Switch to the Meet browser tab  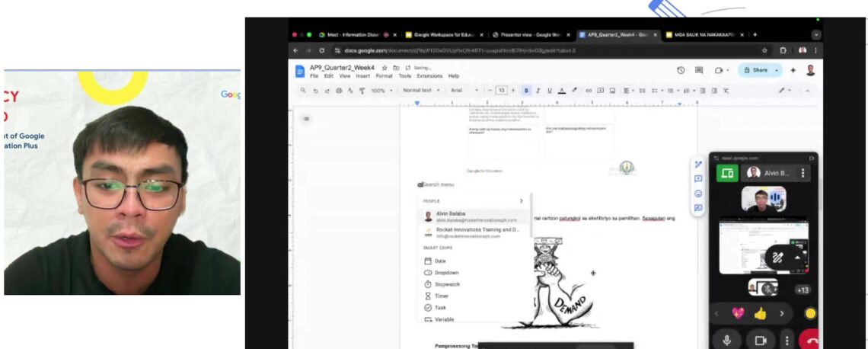(x=357, y=34)
